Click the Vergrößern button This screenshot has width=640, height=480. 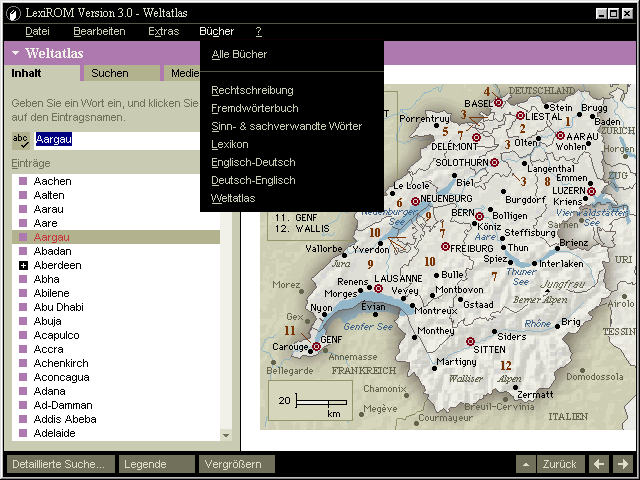(x=237, y=464)
